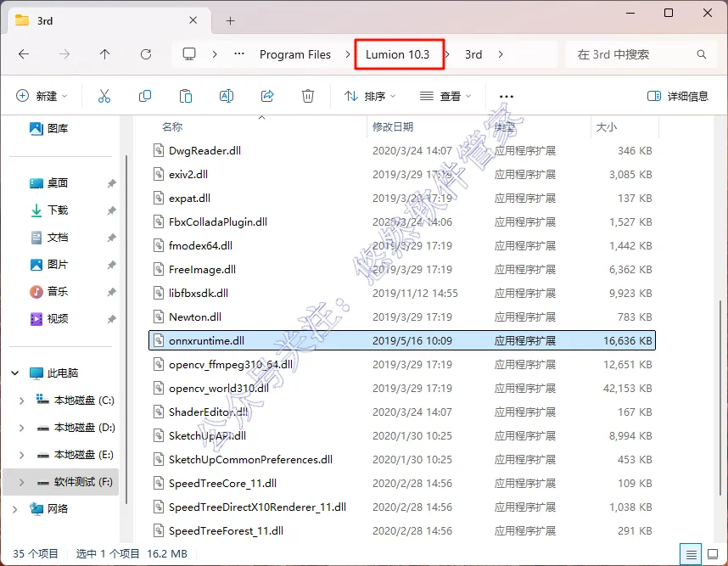Click the file list vertical scrollbar

[x=720, y=397]
